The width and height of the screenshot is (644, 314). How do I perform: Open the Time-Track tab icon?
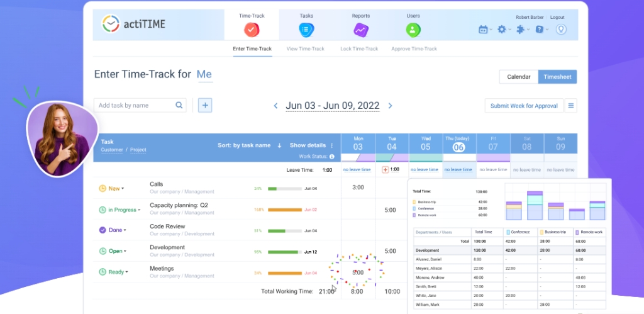tap(252, 30)
